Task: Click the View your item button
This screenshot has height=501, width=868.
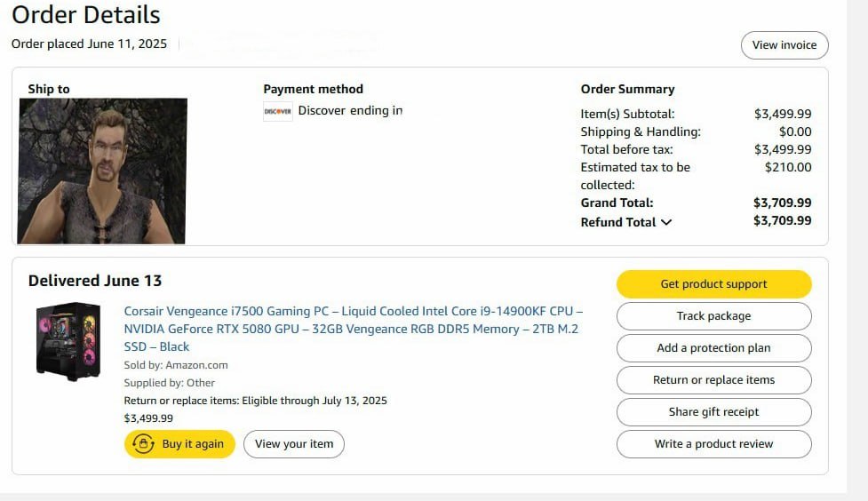Action: point(294,444)
